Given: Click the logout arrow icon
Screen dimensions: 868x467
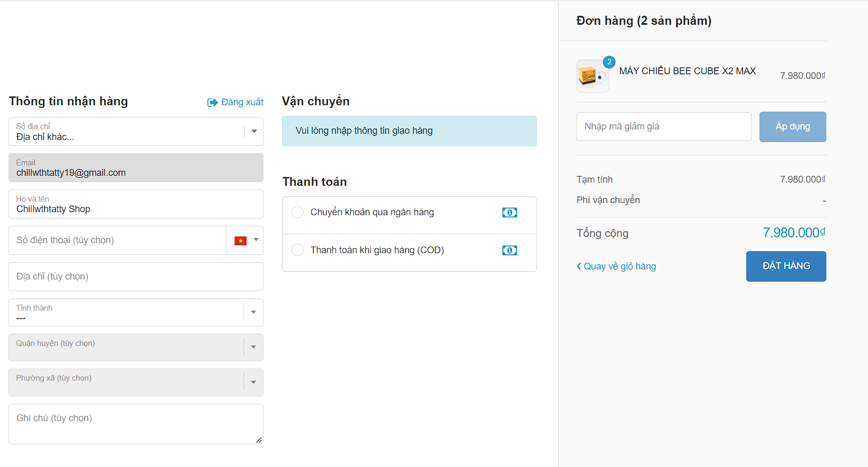Looking at the screenshot, I should tap(212, 102).
